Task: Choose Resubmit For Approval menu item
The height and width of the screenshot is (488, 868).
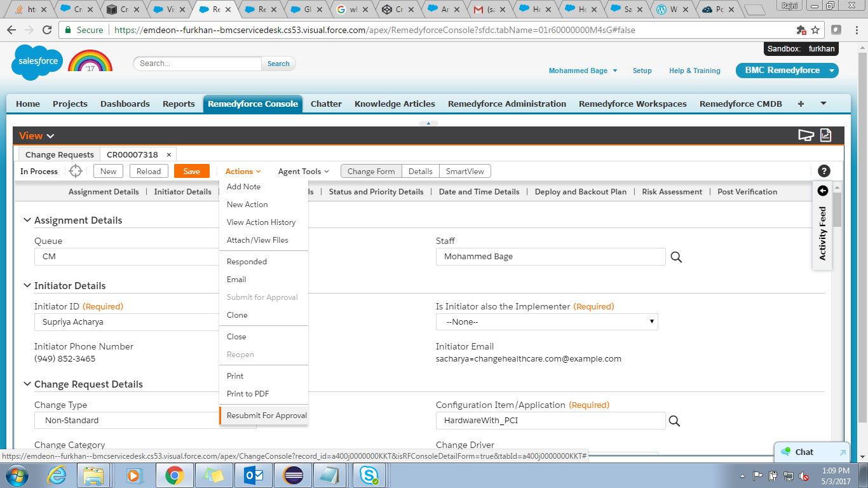Action: click(x=264, y=416)
